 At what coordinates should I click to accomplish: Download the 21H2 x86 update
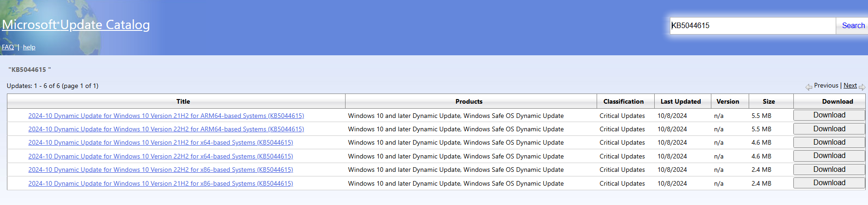(829, 183)
